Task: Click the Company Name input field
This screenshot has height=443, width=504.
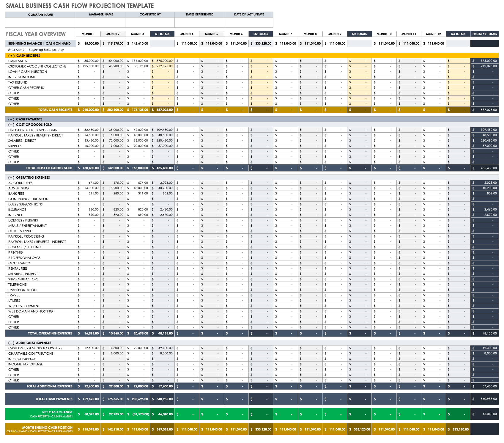Action: [x=40, y=22]
